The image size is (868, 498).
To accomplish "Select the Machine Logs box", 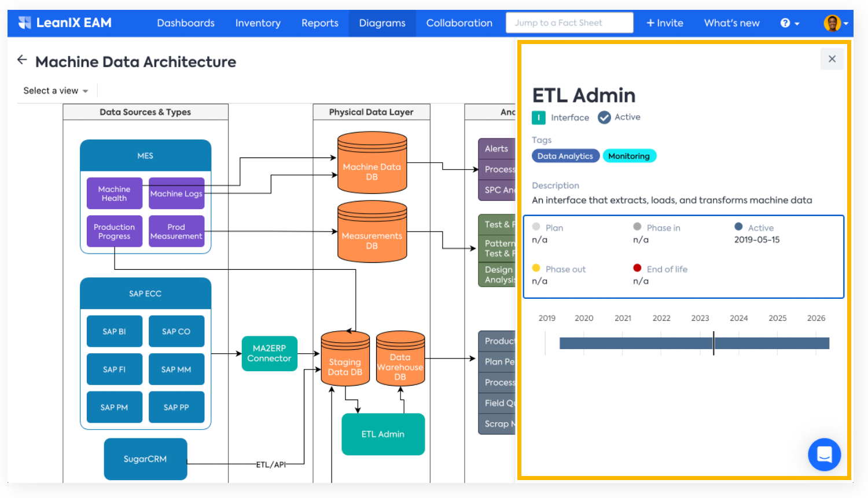I will point(176,193).
